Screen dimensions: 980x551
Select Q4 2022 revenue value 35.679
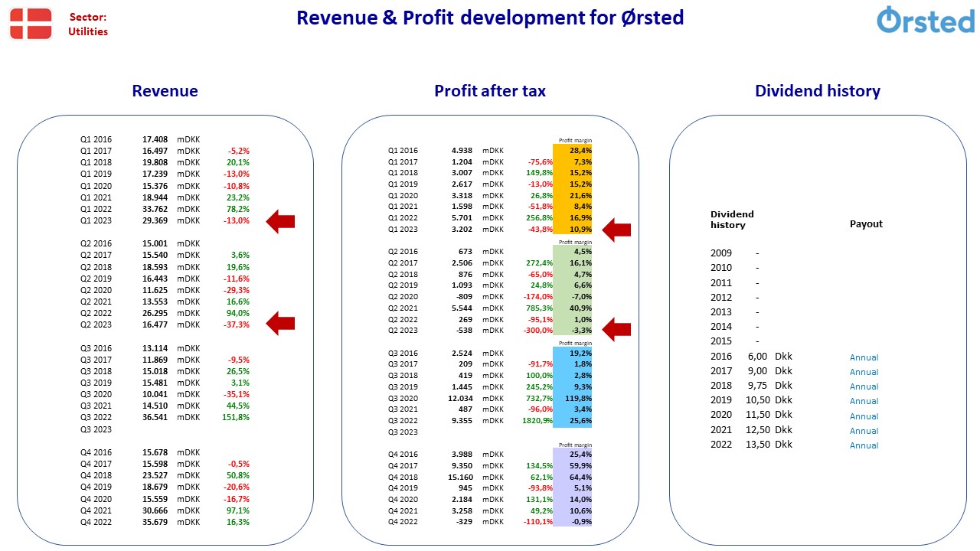[x=155, y=522]
